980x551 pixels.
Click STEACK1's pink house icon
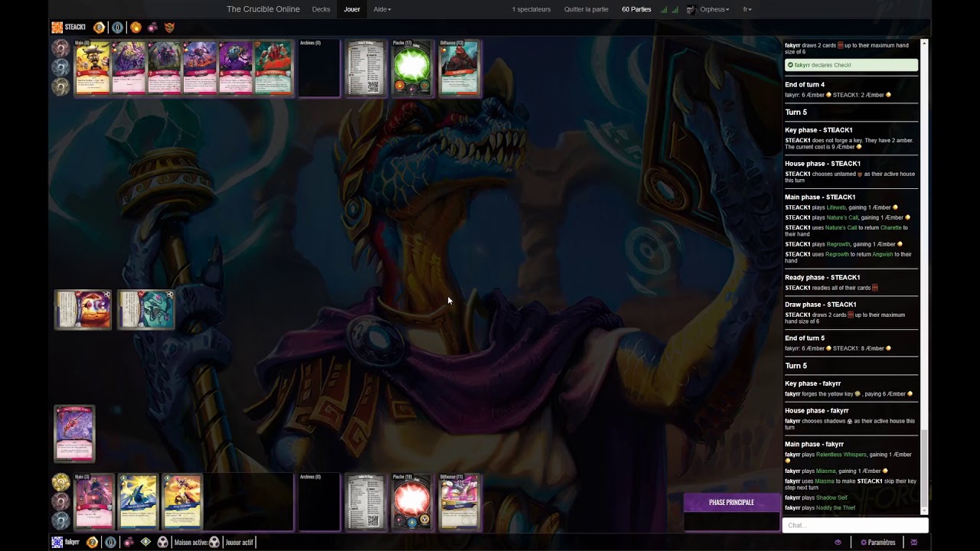pyautogui.click(x=152, y=28)
